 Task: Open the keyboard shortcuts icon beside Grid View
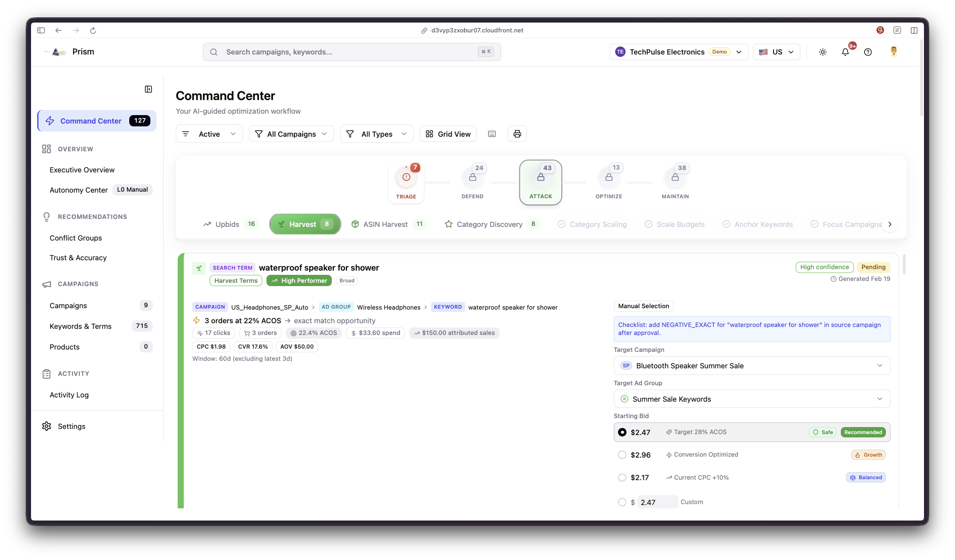point(492,134)
